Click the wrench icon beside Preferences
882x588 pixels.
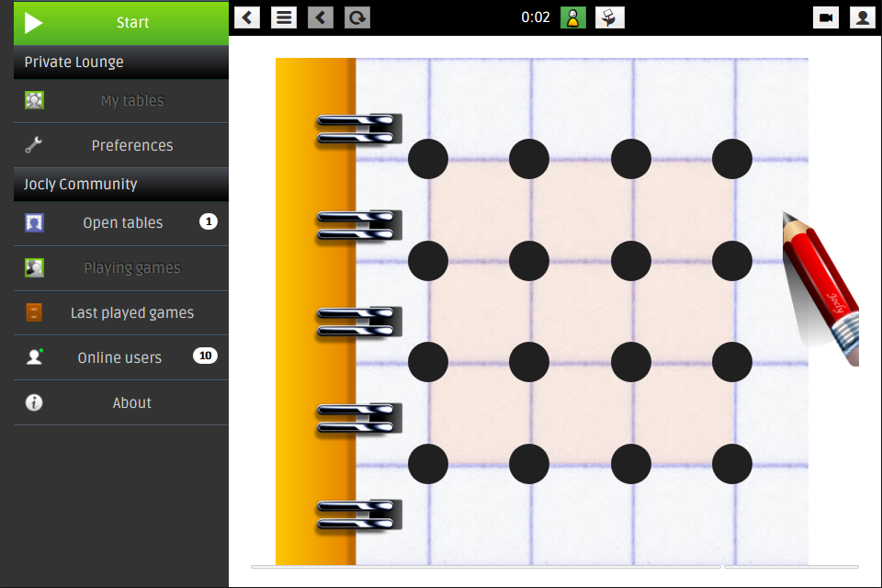click(x=34, y=145)
